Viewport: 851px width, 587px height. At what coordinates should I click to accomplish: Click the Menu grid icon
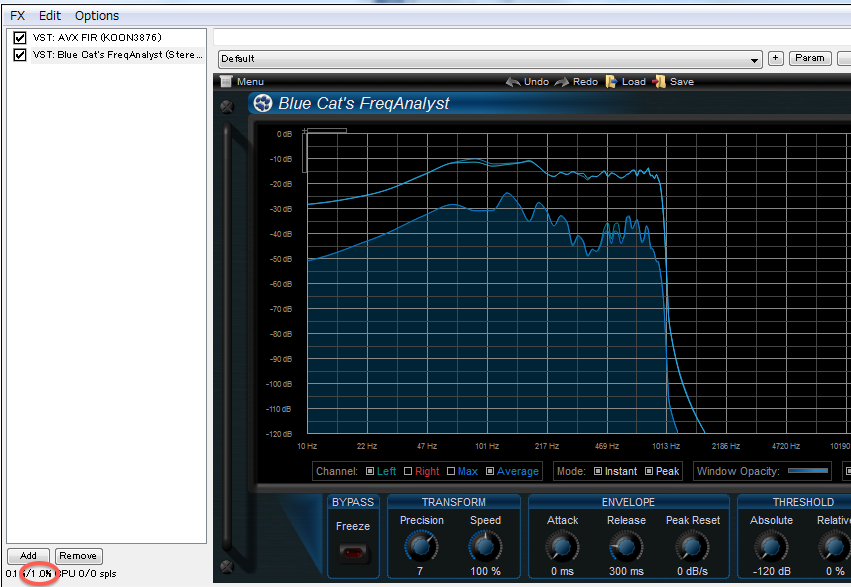pyautogui.click(x=226, y=81)
